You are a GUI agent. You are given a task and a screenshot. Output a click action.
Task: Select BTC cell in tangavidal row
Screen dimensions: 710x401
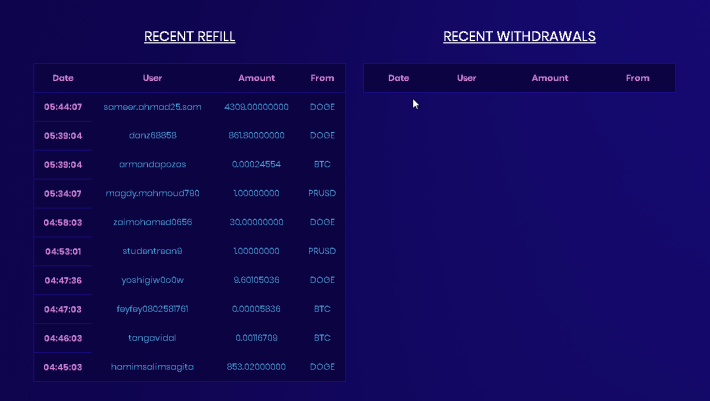(x=322, y=338)
